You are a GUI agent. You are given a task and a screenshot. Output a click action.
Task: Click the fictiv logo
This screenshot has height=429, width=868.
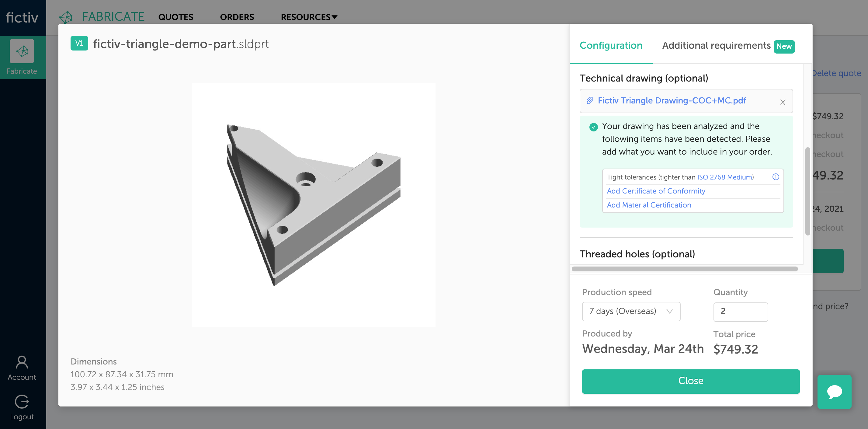[x=22, y=18]
